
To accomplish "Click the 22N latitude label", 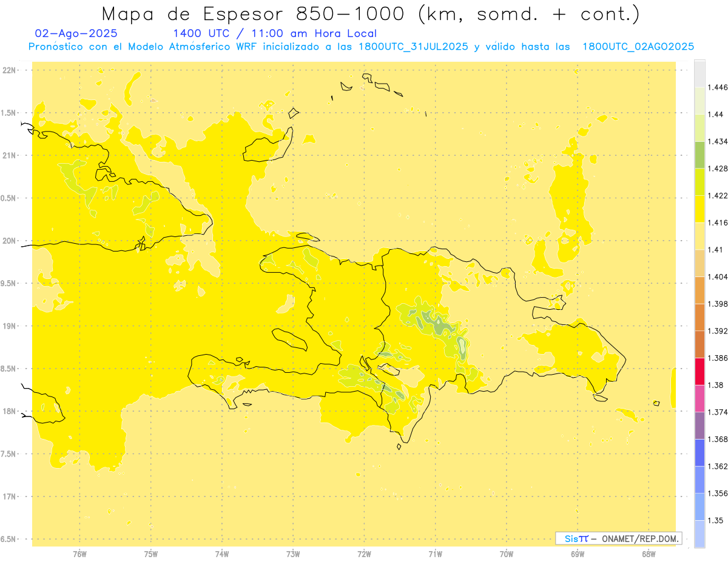I will [10, 70].
